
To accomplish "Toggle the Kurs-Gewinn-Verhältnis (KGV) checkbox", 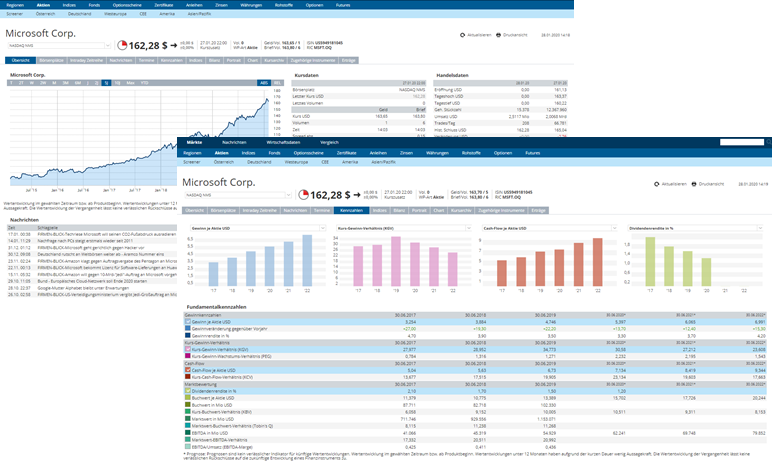I will (x=188, y=349).
